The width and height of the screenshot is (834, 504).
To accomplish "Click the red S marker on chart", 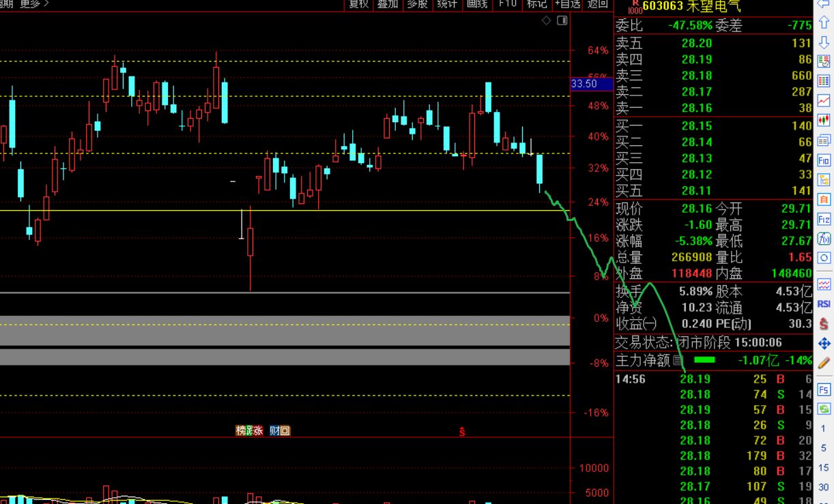I will [462, 432].
